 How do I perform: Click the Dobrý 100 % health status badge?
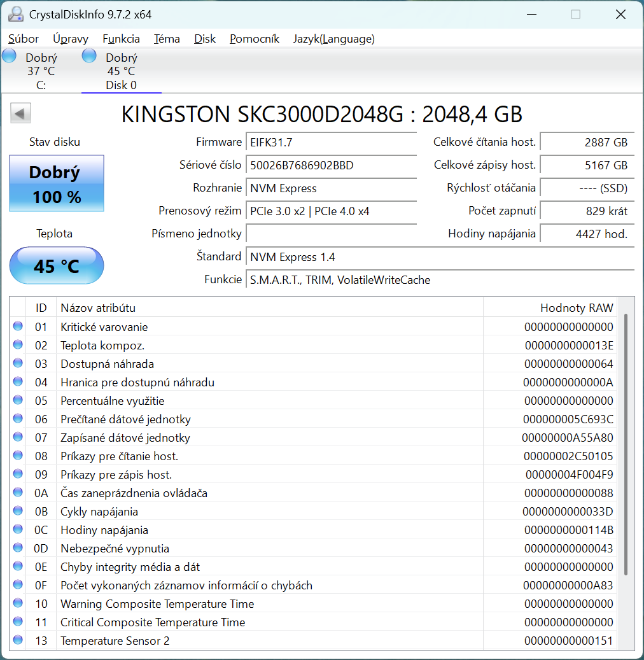56,183
